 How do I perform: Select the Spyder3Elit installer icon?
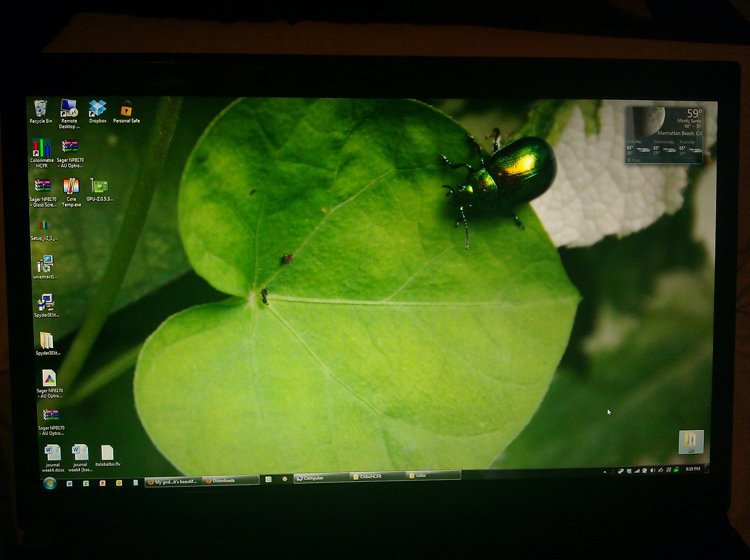[46, 305]
